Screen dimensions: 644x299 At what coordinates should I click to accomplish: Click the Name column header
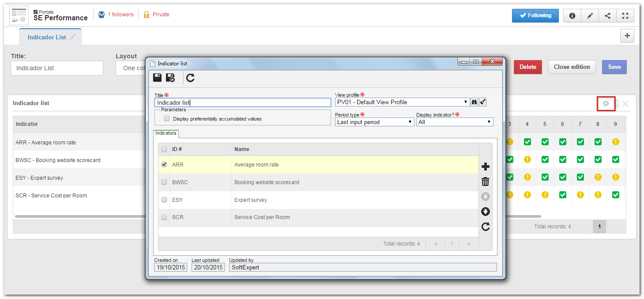point(355,149)
